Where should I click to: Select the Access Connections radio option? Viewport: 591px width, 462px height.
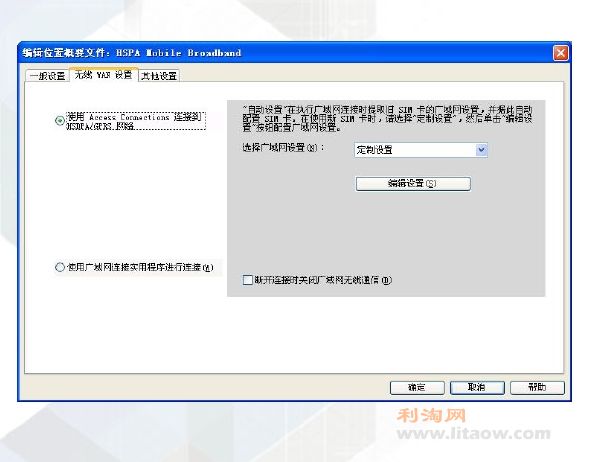click(60, 121)
